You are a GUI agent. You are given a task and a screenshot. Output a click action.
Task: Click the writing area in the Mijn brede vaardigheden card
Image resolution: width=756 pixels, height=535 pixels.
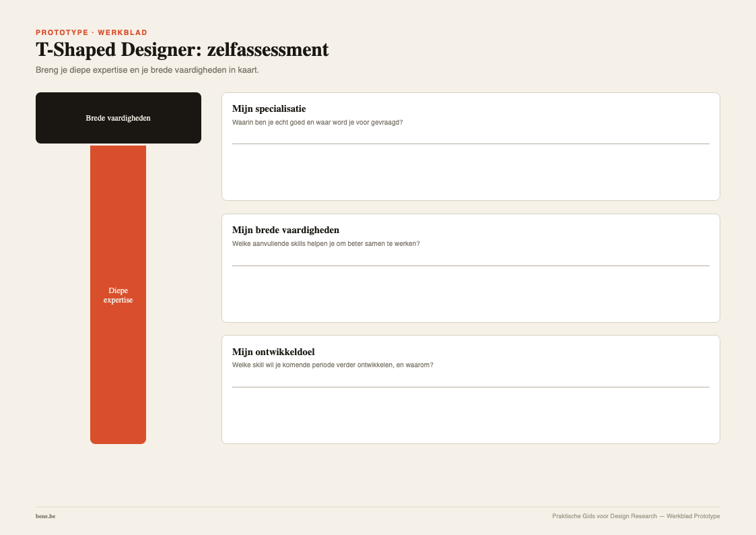pos(471,288)
